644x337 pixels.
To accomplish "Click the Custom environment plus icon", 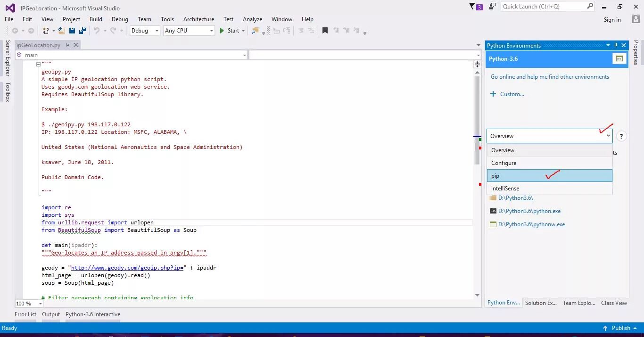I will [493, 94].
